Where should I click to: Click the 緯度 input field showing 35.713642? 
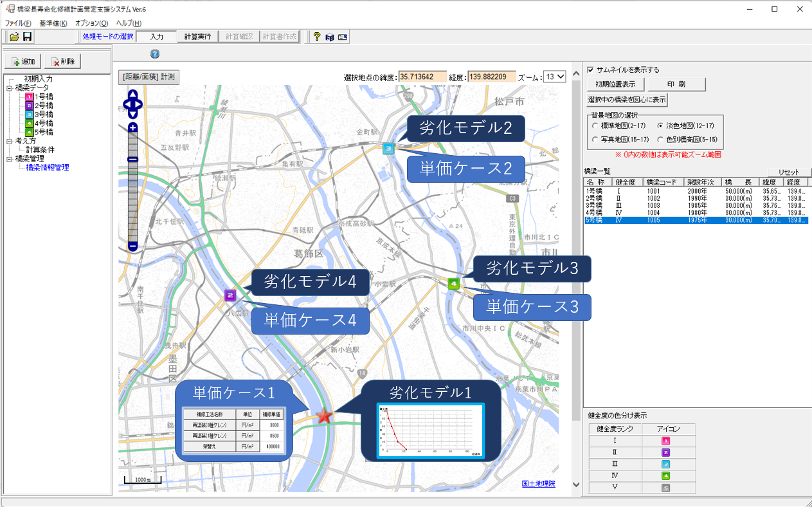tap(422, 77)
